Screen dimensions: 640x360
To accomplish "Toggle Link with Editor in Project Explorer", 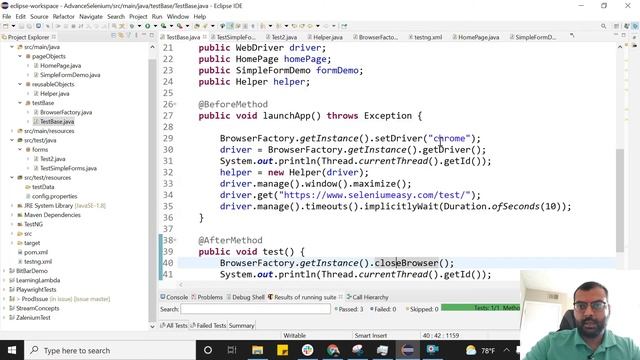I will 121,36.
